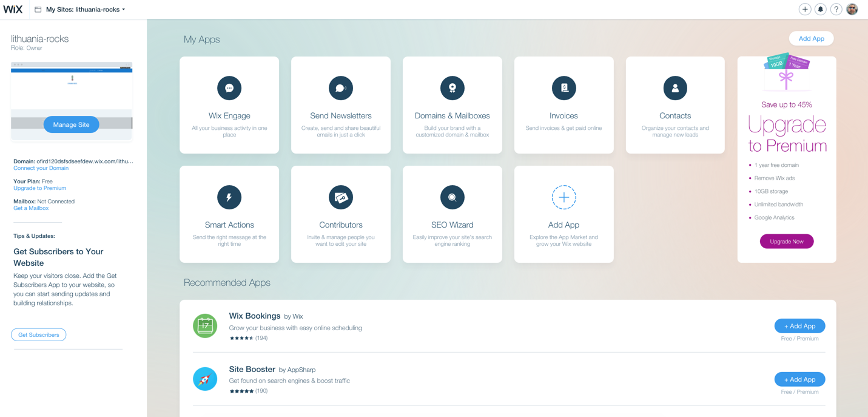Click the Save up to 45% text
Image resolution: width=868 pixels, height=417 pixels.
pyautogui.click(x=787, y=104)
